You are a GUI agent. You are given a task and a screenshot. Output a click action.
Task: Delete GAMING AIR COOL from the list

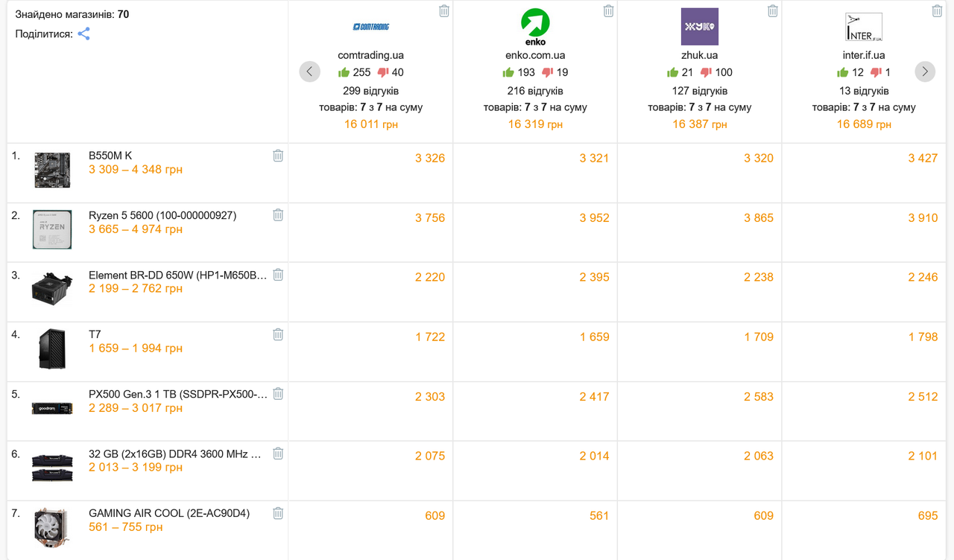pos(278,512)
